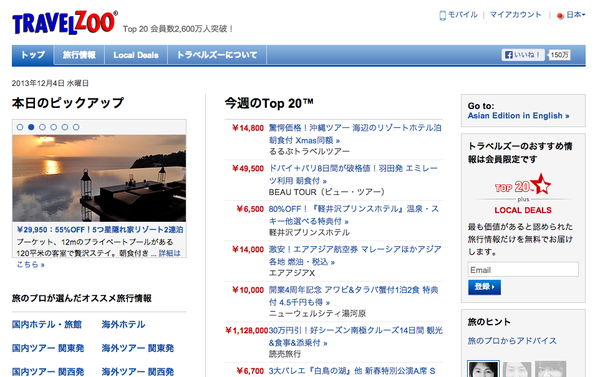Select the fifth carousel dot
Viewport: 600px width, 377px height.
(x=65, y=127)
